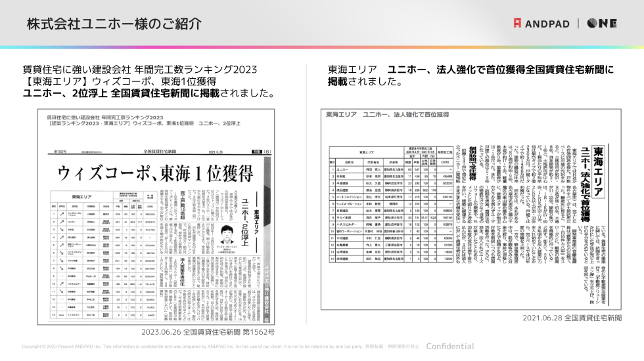Click headline ウィズコーポ、東海1位獲得 in left clipping

(155, 173)
